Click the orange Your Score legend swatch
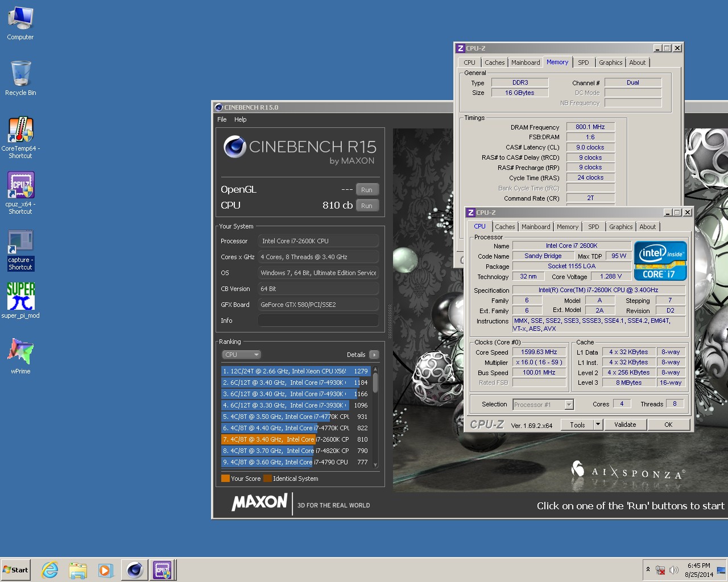Image resolution: width=728 pixels, height=582 pixels. click(x=225, y=478)
